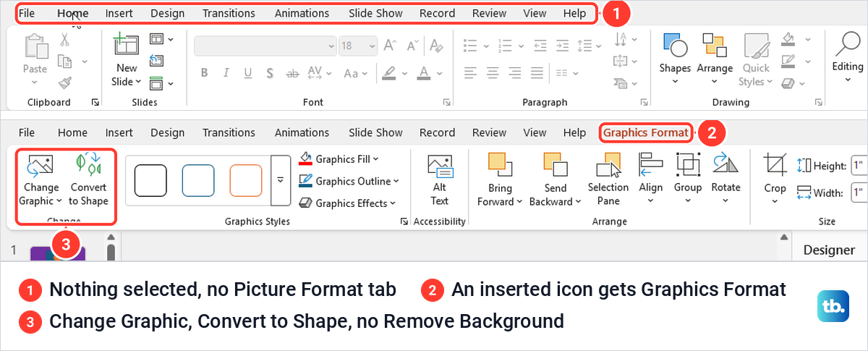Open Transitions tab beside the Graphics Format tab row

229,132
